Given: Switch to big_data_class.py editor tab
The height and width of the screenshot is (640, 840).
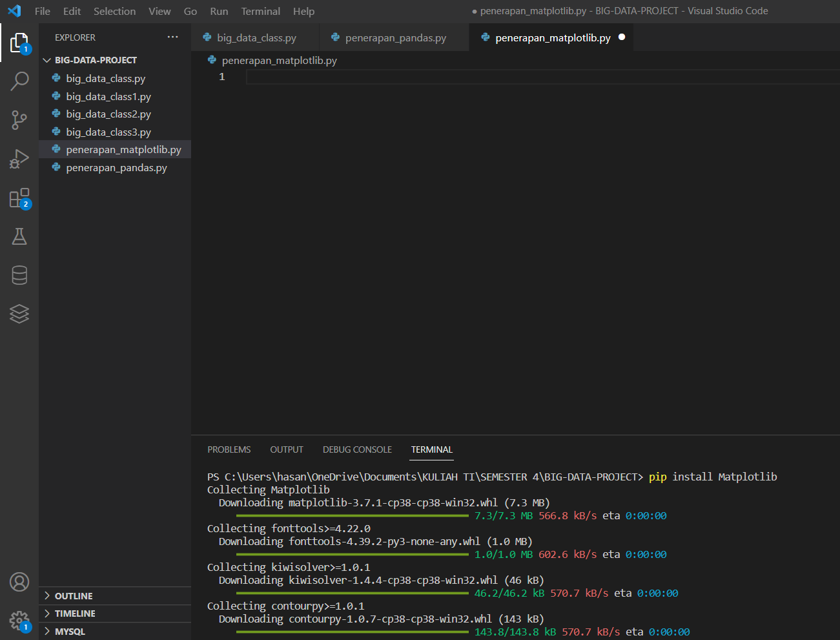Looking at the screenshot, I should pyautogui.click(x=255, y=37).
